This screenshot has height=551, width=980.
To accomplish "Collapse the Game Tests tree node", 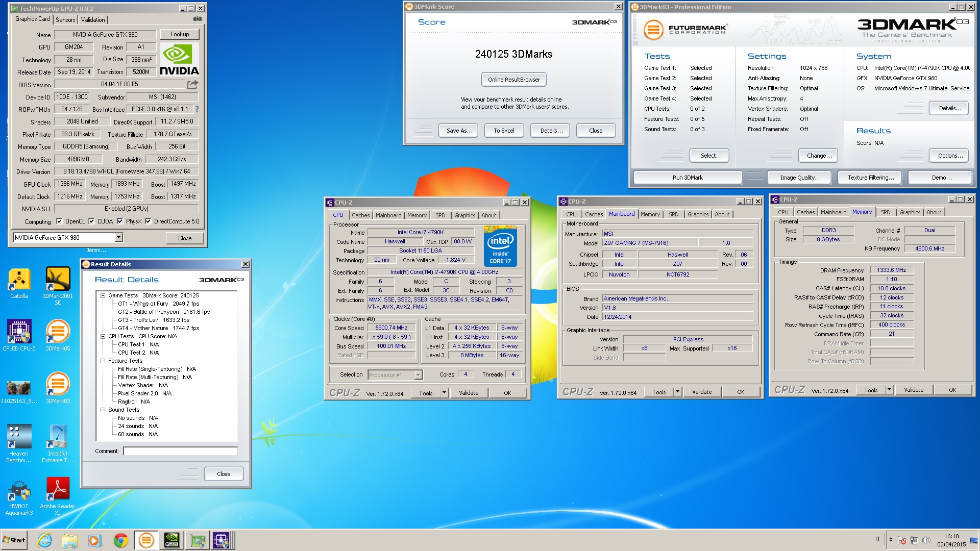I will (103, 295).
